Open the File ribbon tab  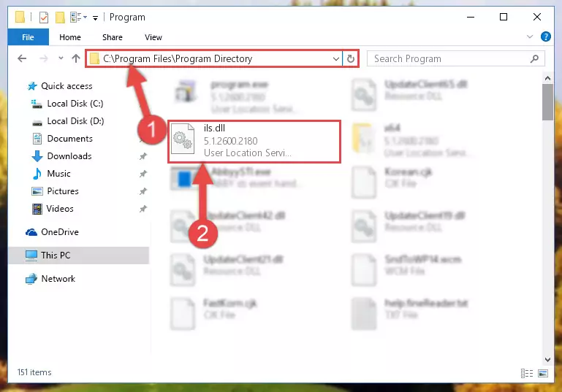28,37
